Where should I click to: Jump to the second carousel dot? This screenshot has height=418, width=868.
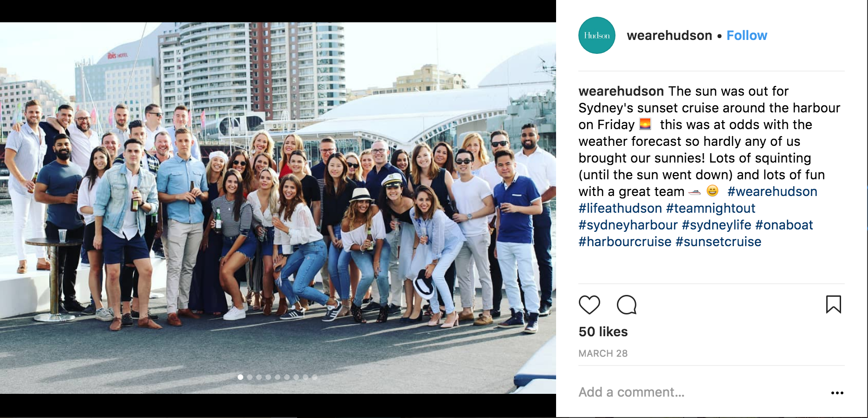click(250, 377)
